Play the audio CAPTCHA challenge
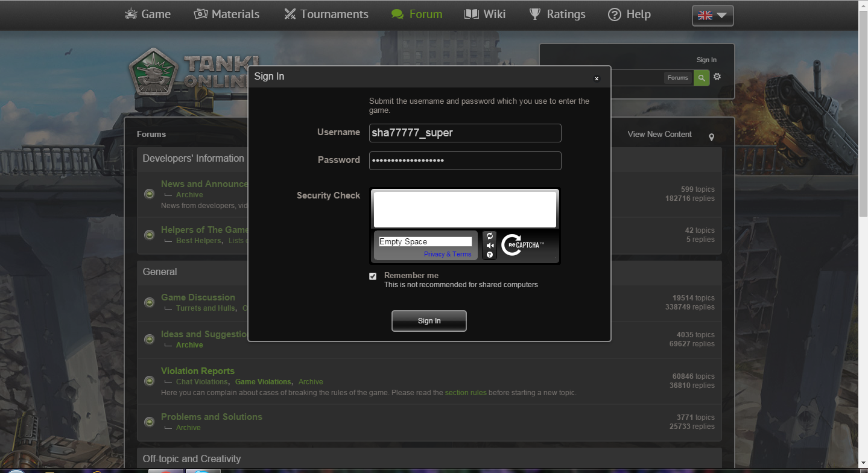This screenshot has height=473, width=868. pos(490,246)
